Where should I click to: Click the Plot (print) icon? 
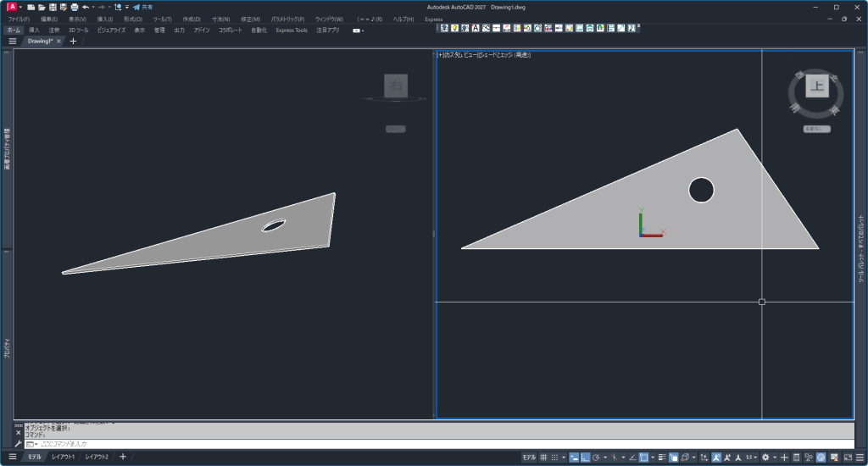point(75,7)
